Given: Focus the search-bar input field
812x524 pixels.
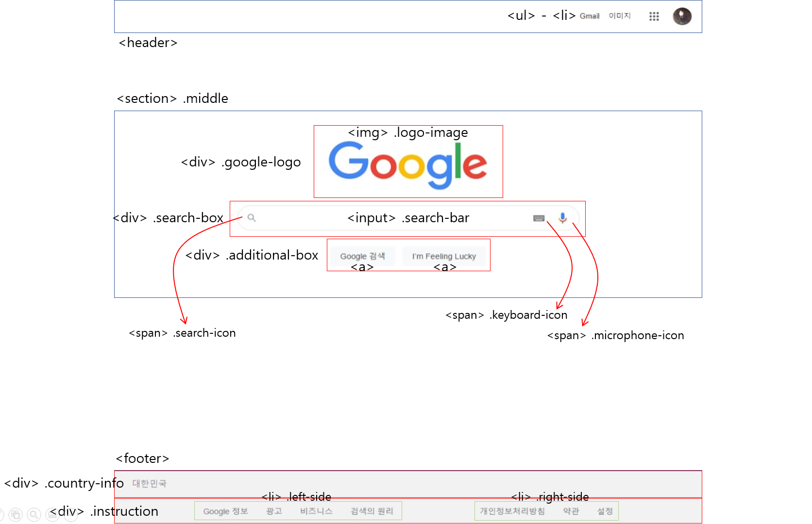Looking at the screenshot, I should click(408, 218).
